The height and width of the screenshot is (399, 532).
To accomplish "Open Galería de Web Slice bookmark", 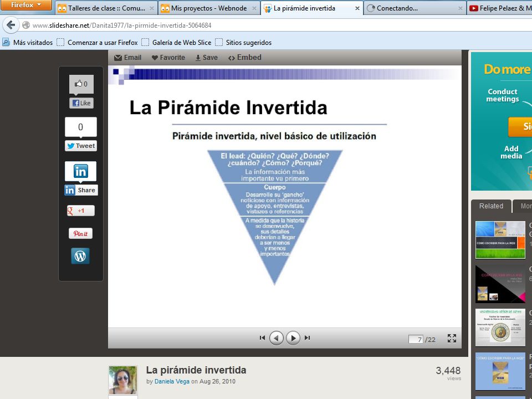I will tap(176, 43).
